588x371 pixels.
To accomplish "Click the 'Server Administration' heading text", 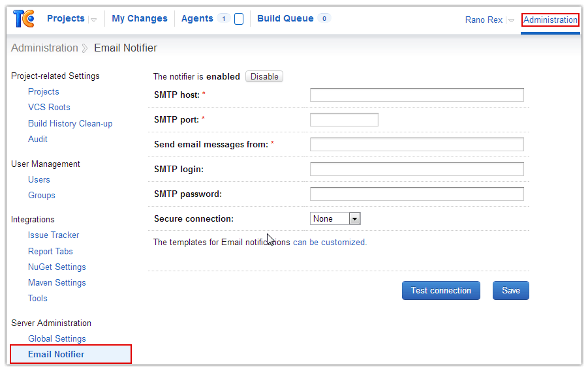I will 51,323.
